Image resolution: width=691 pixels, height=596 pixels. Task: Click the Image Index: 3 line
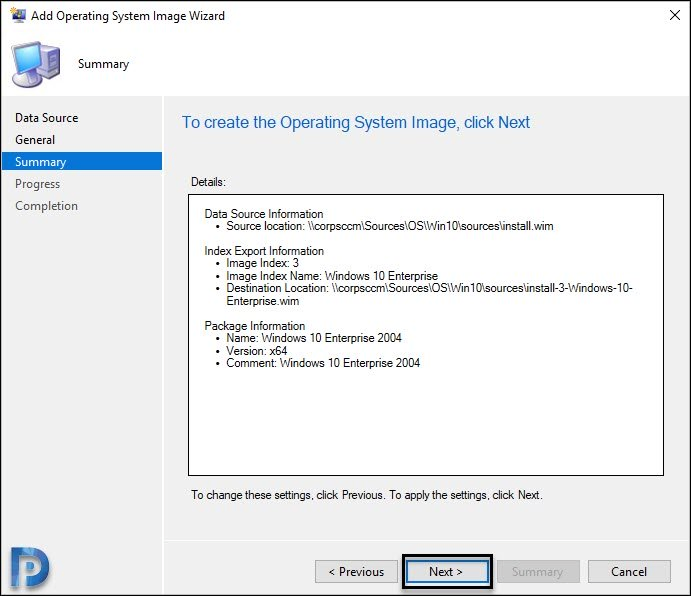coord(262,263)
